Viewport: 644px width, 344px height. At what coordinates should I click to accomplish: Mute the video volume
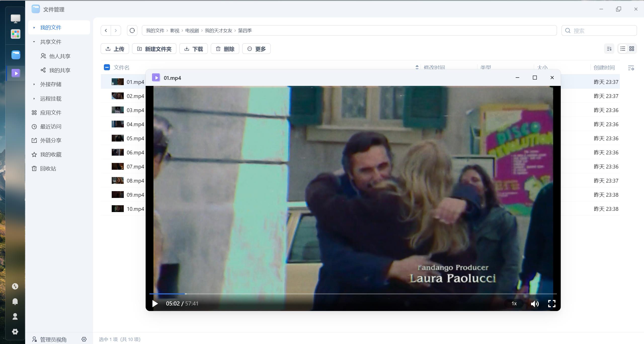[535, 304]
